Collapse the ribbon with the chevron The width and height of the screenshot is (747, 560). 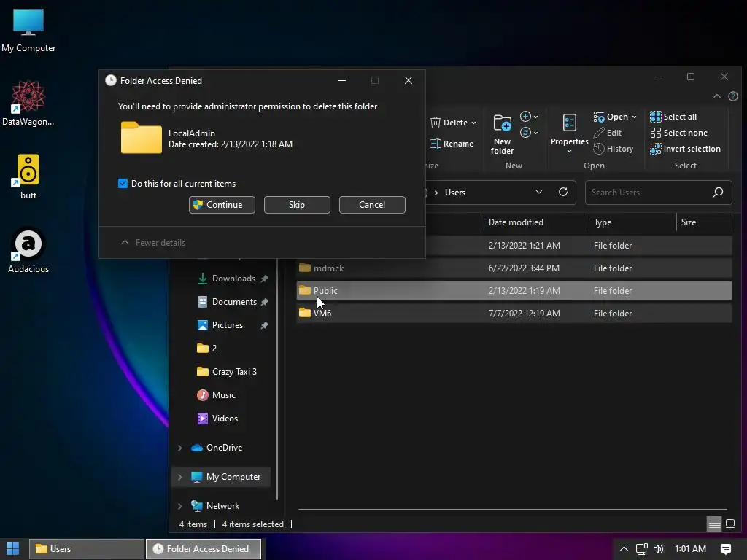pyautogui.click(x=717, y=96)
